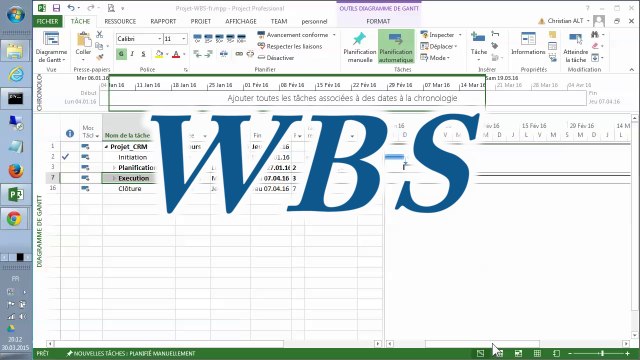Open Google Chrome from the taskbar
640x360 pixels.
tap(15, 219)
